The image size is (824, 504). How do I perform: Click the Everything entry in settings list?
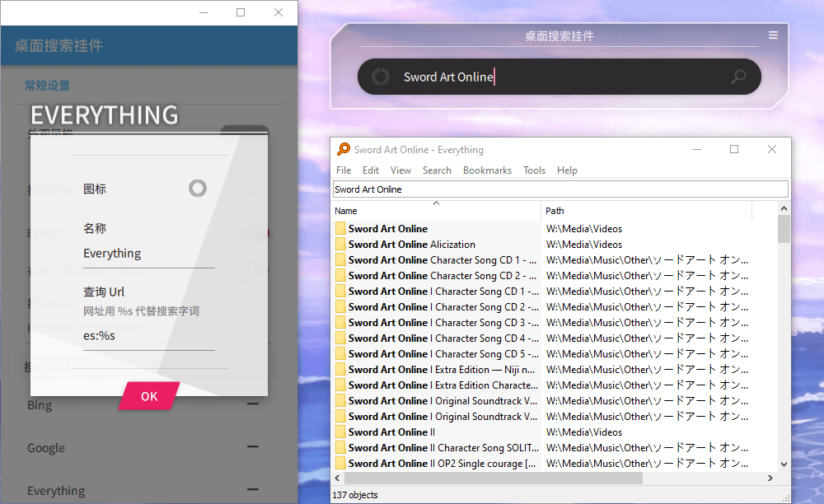tap(56, 491)
